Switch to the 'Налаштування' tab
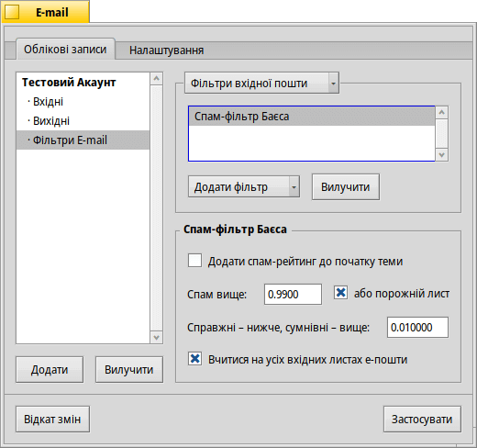Screen dimensions: 477x448 pyautogui.click(x=166, y=50)
